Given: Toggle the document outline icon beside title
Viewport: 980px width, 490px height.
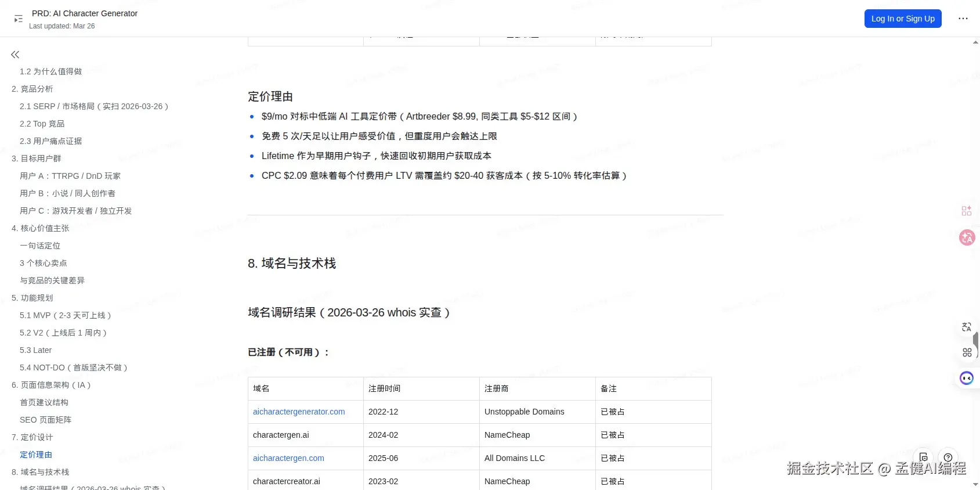Looking at the screenshot, I should (x=19, y=19).
